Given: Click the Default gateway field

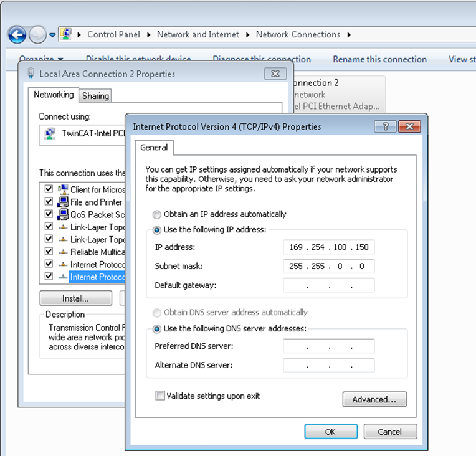Looking at the screenshot, I should (329, 285).
